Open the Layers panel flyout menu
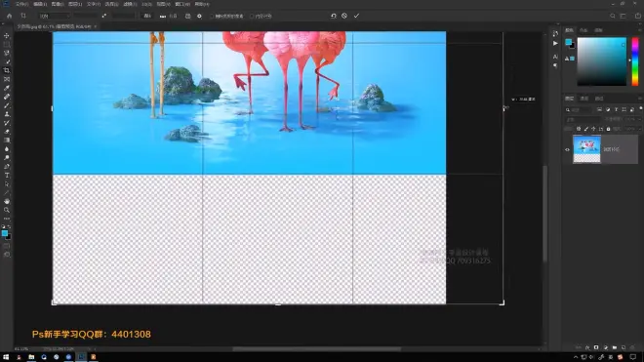The image size is (644, 362). (x=640, y=99)
